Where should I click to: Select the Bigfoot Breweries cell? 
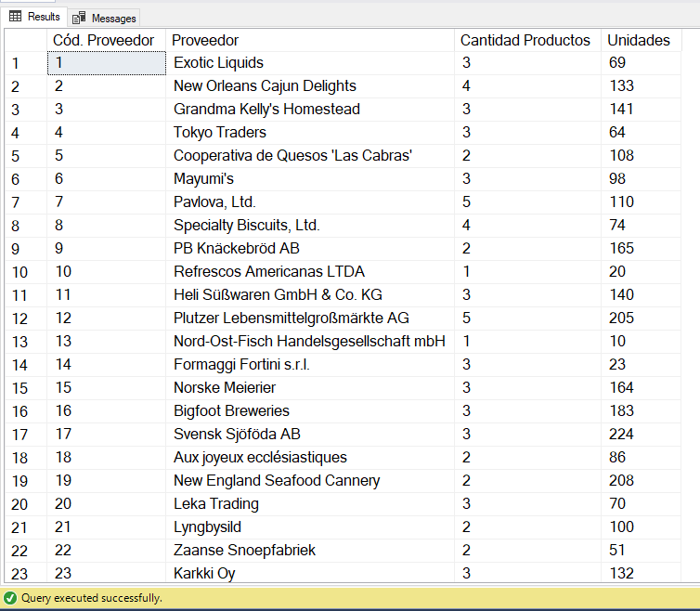point(310,411)
